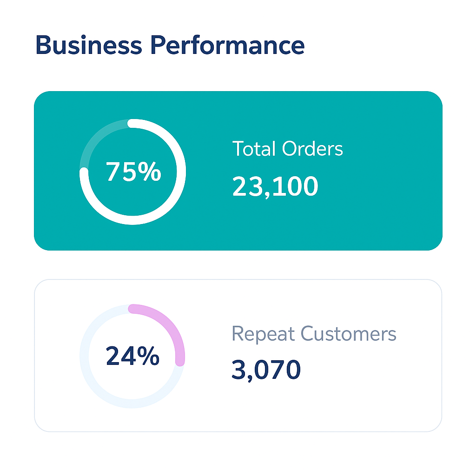Click the "Business Performance" heading
The width and height of the screenshot is (476, 476).
point(170,46)
